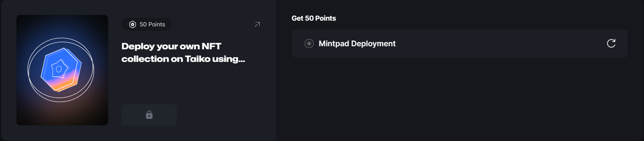Image resolution: width=644 pixels, height=141 pixels.
Task: Click the circled plus icon beside Mintpad Deployment
Action: 309,44
